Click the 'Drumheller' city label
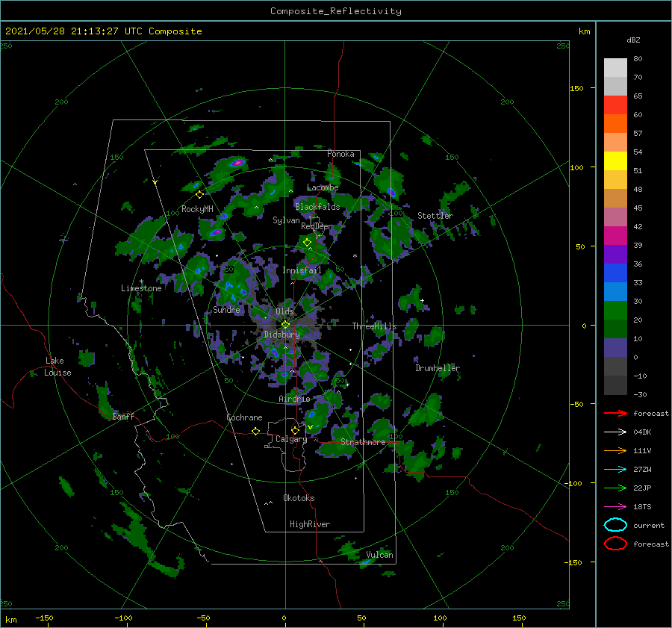The height and width of the screenshot is (628, 672). click(x=438, y=368)
